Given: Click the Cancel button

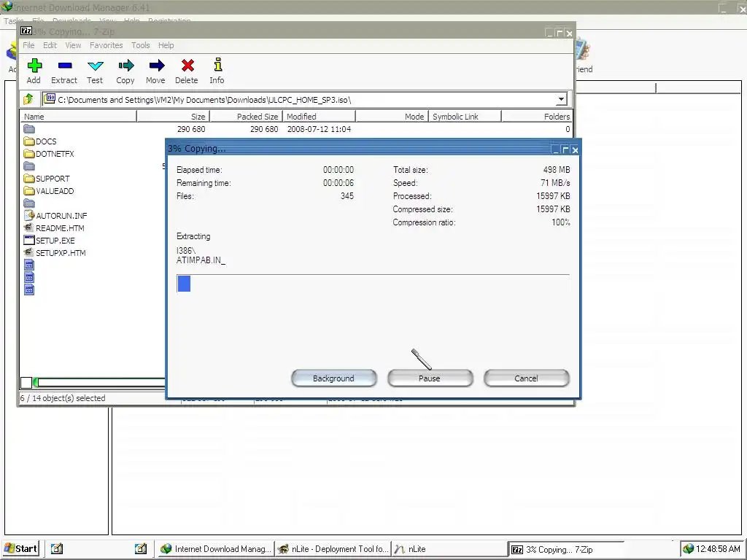Looking at the screenshot, I should [x=527, y=378].
